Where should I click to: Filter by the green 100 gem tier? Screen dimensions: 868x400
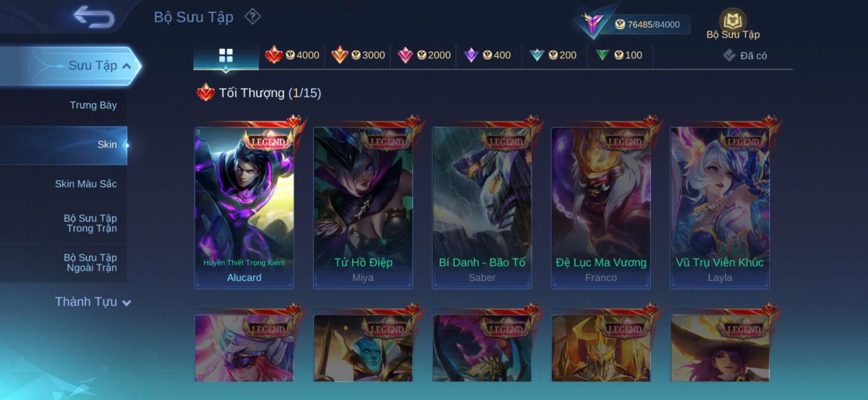click(x=618, y=55)
